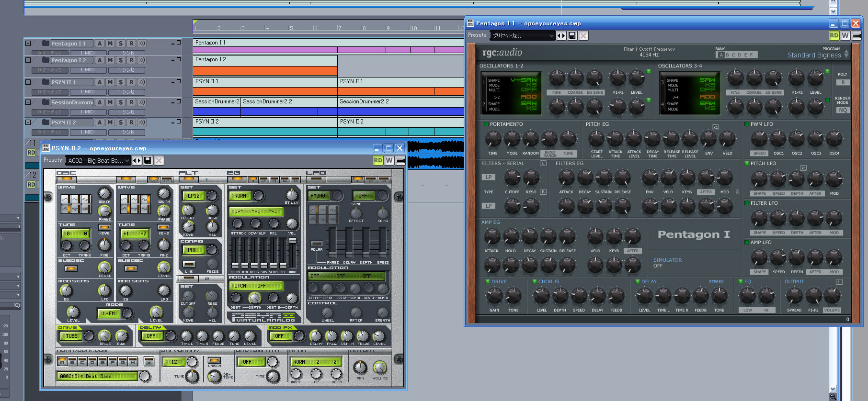Click the L=FM mode display in PSYN
This screenshot has width=868, height=401.
(109, 313)
